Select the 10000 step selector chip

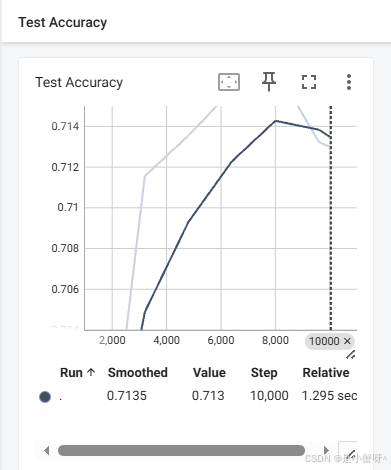pos(324,341)
